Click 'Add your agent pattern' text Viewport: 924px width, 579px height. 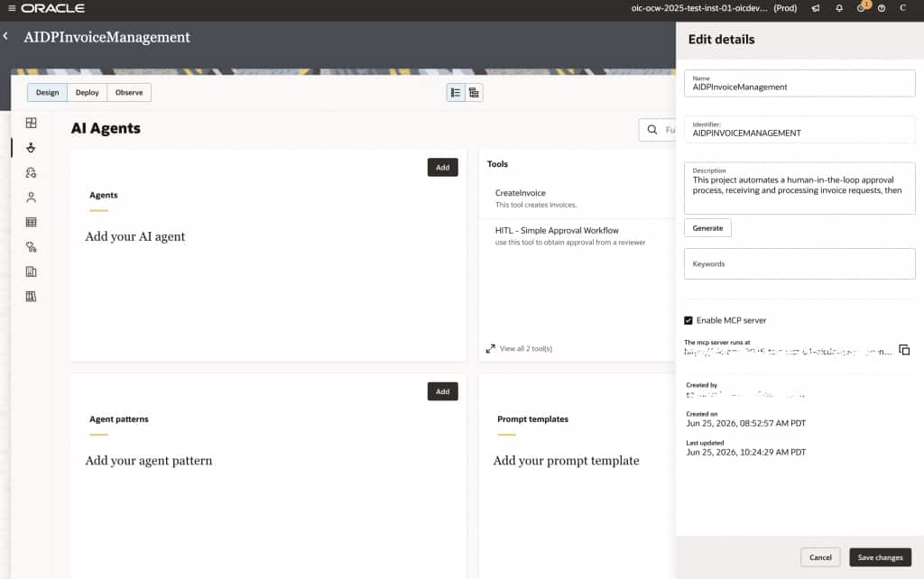point(149,461)
